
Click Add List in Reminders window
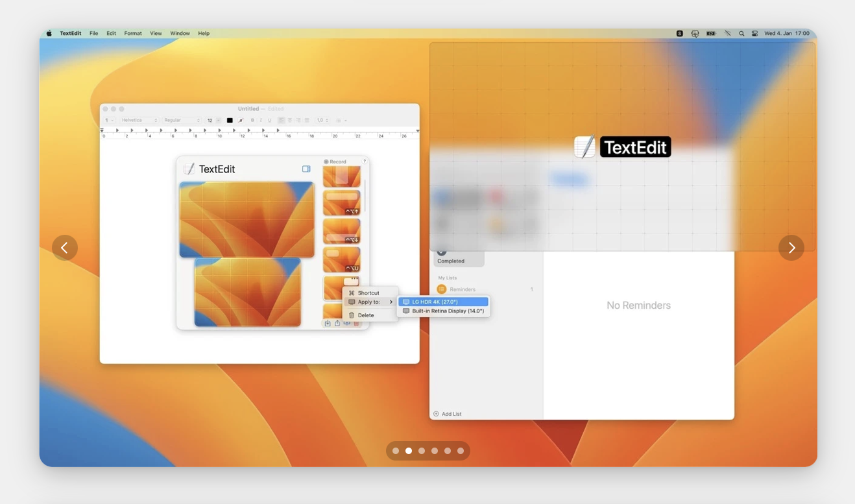[448, 414]
